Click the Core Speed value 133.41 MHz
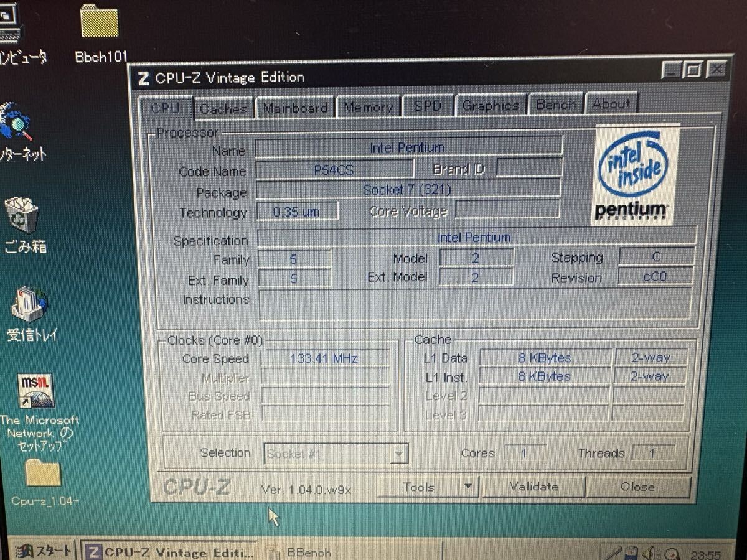This screenshot has width=747, height=560. click(325, 358)
